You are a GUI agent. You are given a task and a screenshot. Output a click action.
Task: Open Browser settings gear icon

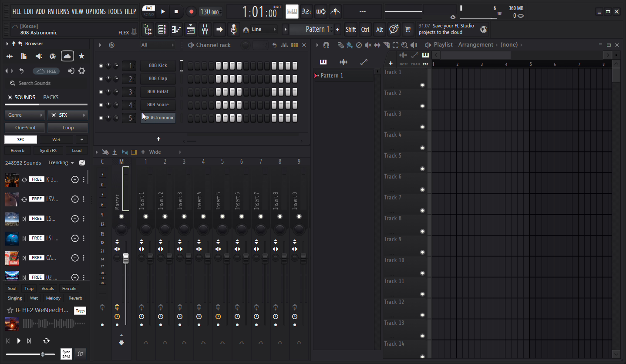coord(81,71)
